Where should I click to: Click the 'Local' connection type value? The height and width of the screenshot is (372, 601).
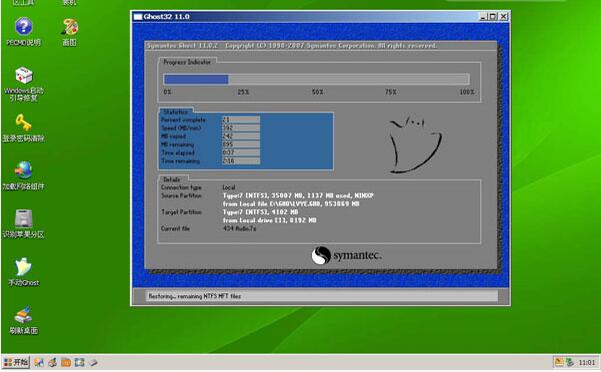click(x=229, y=187)
